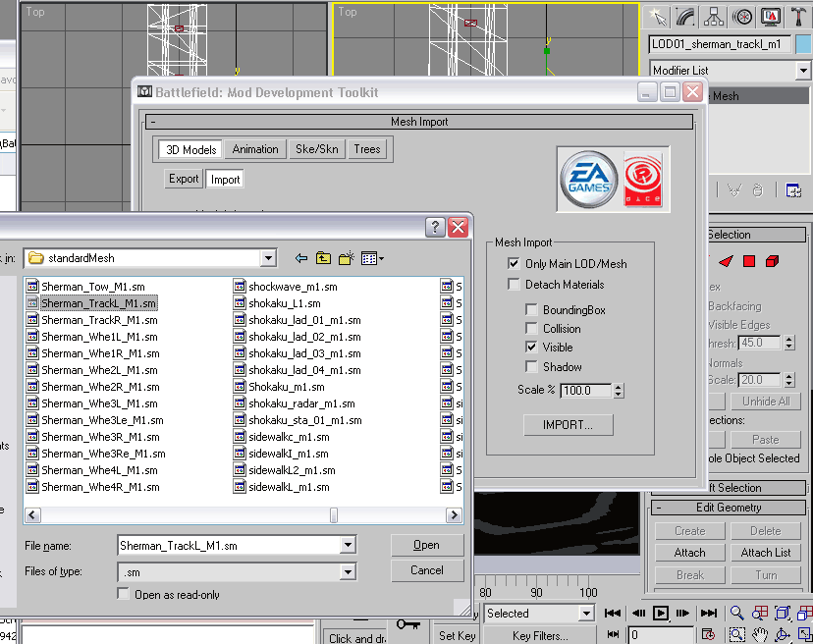
Task: Collapse the Edit Geometry rollout
Action: pos(659,508)
